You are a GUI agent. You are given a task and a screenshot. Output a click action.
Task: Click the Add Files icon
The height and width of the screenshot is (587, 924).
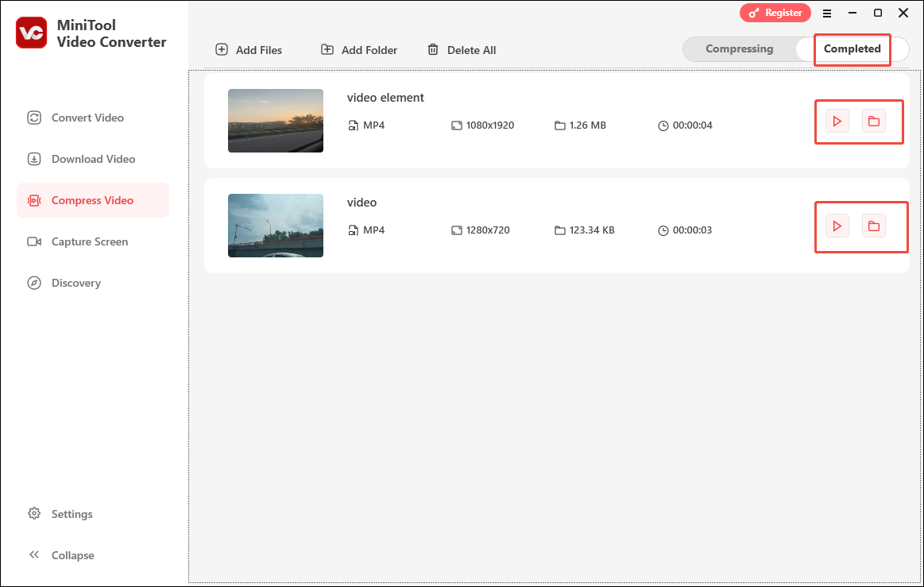tap(221, 49)
